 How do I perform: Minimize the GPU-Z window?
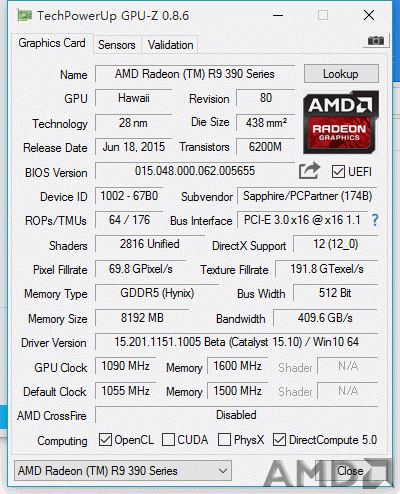278,15
